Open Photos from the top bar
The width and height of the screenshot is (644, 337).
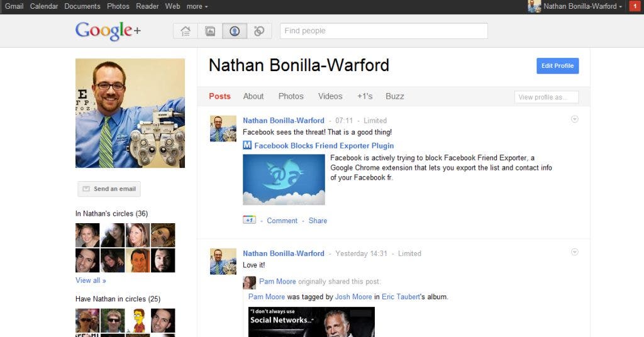coord(118,6)
